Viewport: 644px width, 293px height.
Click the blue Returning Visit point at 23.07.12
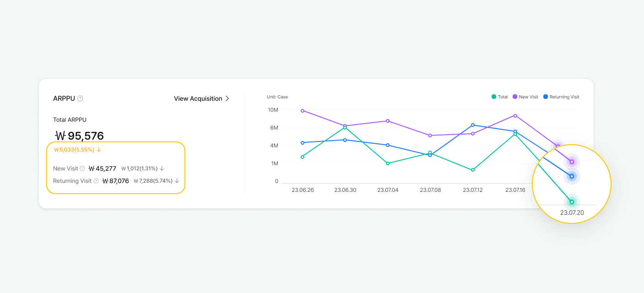pos(473,125)
